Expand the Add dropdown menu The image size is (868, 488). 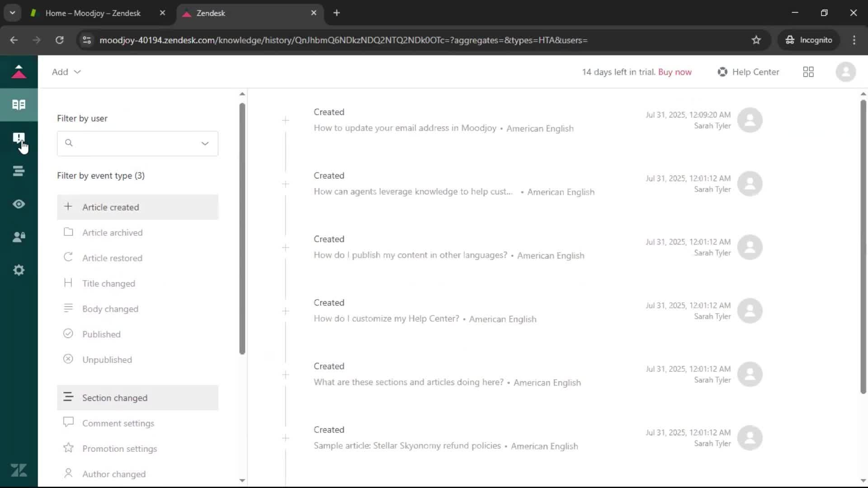click(66, 72)
